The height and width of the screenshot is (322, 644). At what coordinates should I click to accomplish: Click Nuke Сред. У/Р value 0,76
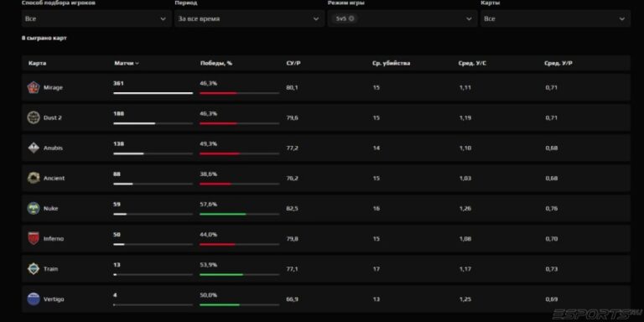(x=551, y=208)
